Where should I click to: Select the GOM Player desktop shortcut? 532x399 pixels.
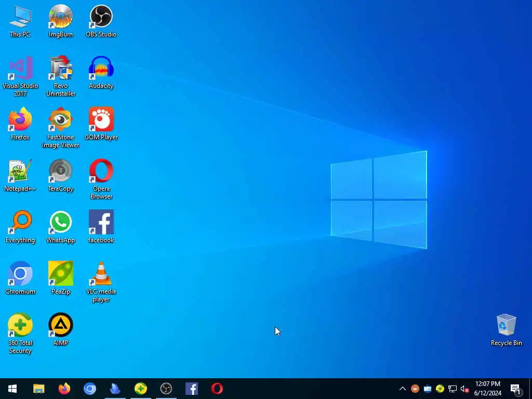(x=101, y=124)
